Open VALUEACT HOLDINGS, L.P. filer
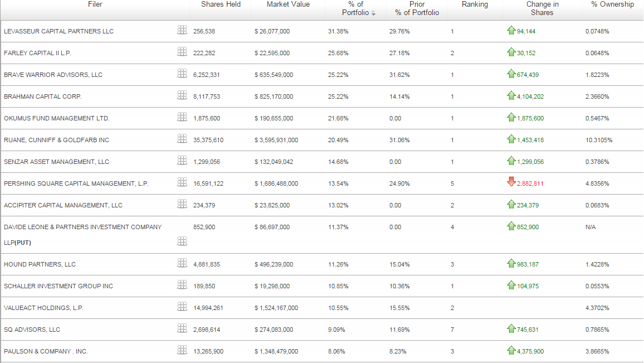Screen dimensions: 644x363 pos(43,308)
